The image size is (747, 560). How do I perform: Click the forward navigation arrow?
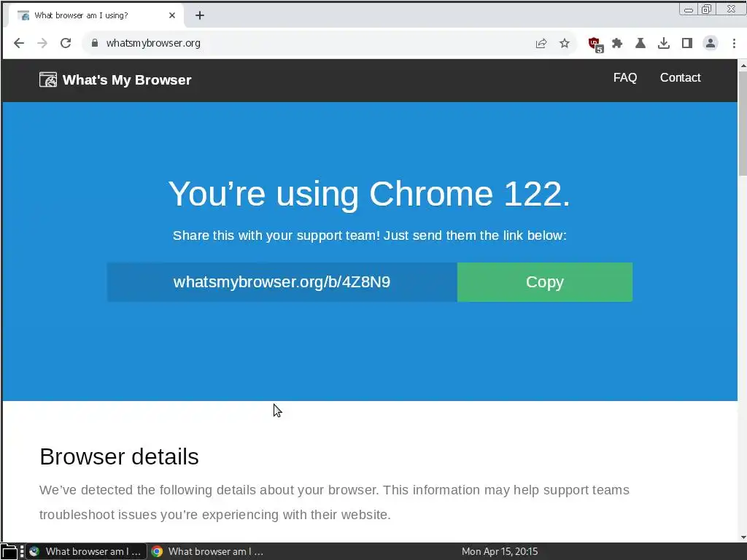tap(42, 43)
